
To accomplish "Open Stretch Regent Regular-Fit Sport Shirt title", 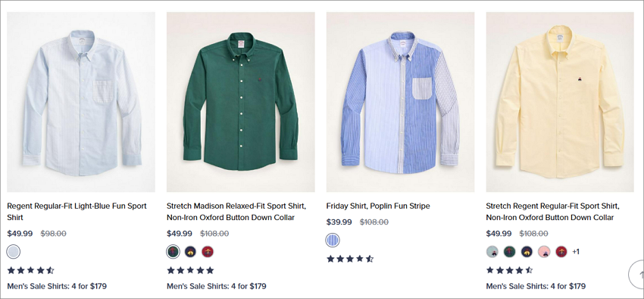I will (x=552, y=212).
